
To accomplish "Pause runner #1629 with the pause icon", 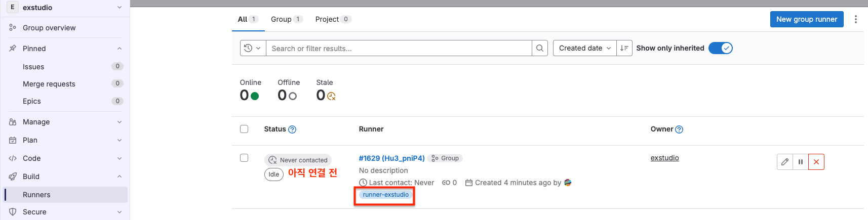I will (x=801, y=162).
